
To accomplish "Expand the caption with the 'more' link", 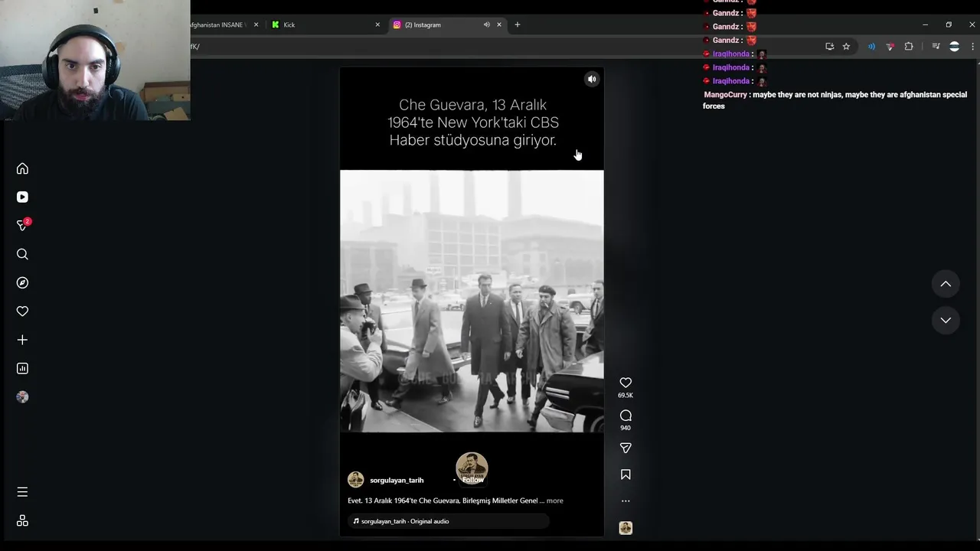I will click(x=554, y=500).
